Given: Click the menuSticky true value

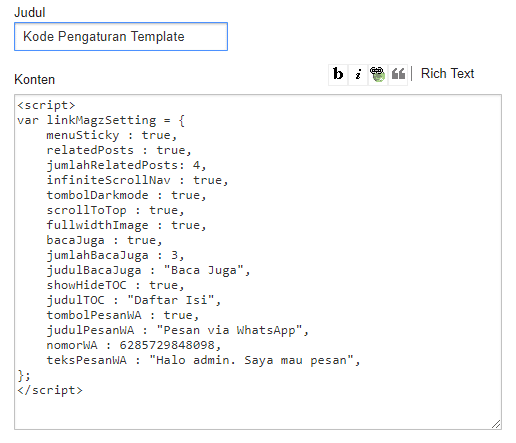Looking at the screenshot, I should [156, 135].
